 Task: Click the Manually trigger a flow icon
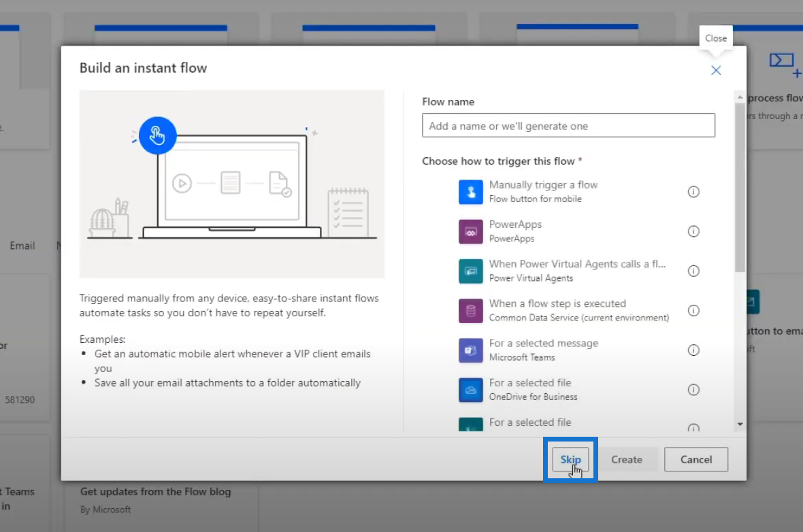click(x=471, y=192)
